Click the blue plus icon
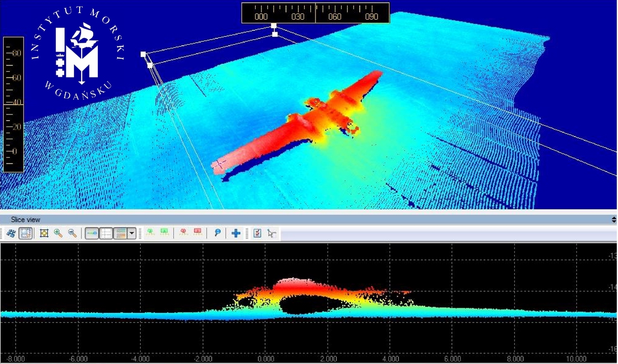618x364 pixels. click(236, 233)
